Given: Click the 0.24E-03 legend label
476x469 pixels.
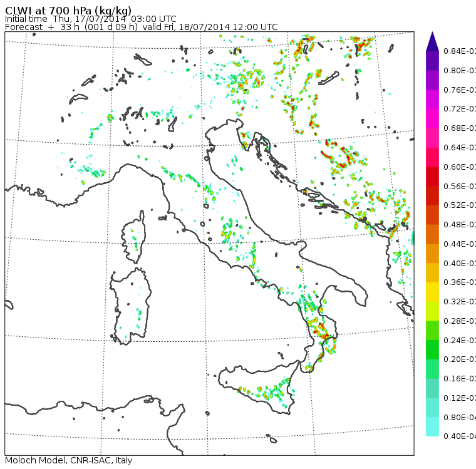Looking at the screenshot, I should tap(460, 340).
